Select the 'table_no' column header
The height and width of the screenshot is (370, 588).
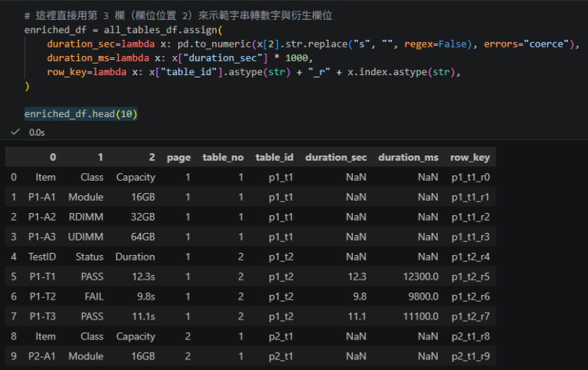point(223,157)
